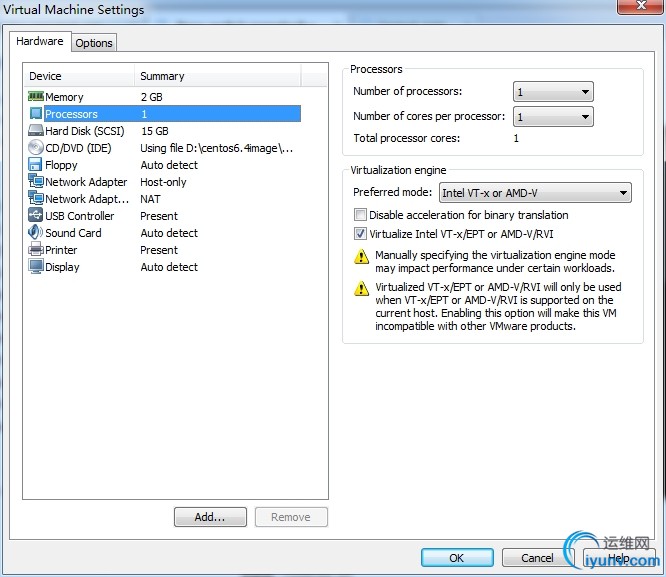Click the Printer icon
Screen dimensions: 666x577
[x=36, y=249]
